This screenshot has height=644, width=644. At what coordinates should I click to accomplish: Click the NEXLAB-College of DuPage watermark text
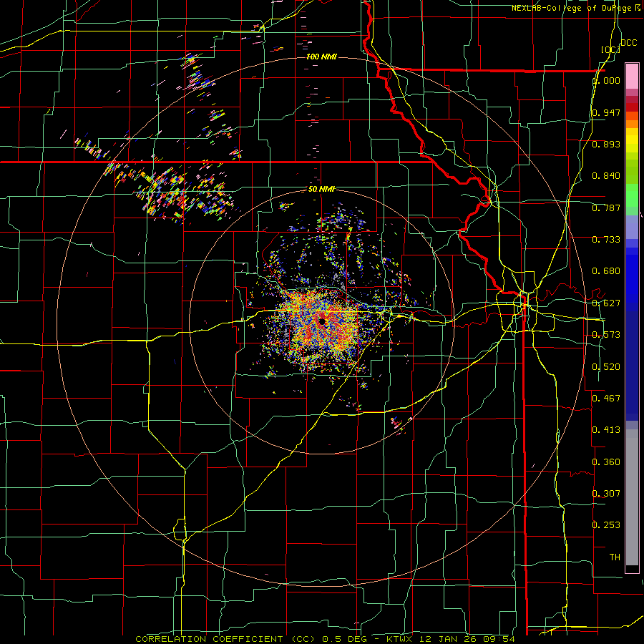coord(576,8)
